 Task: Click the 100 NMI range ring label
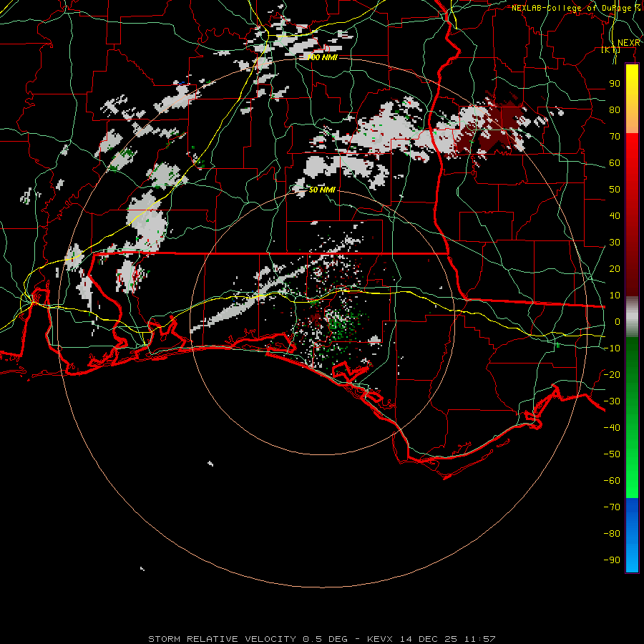tap(323, 57)
